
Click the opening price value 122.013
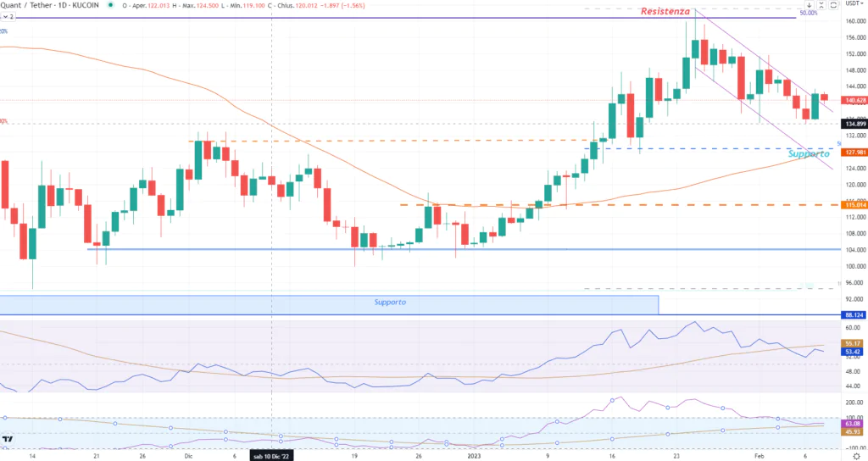pyautogui.click(x=159, y=6)
